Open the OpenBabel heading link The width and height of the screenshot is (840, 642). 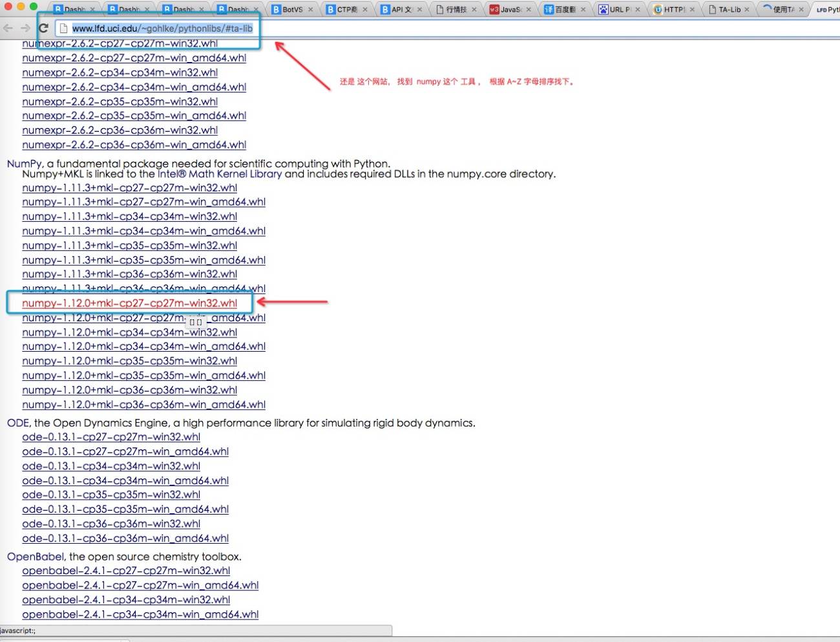36,557
